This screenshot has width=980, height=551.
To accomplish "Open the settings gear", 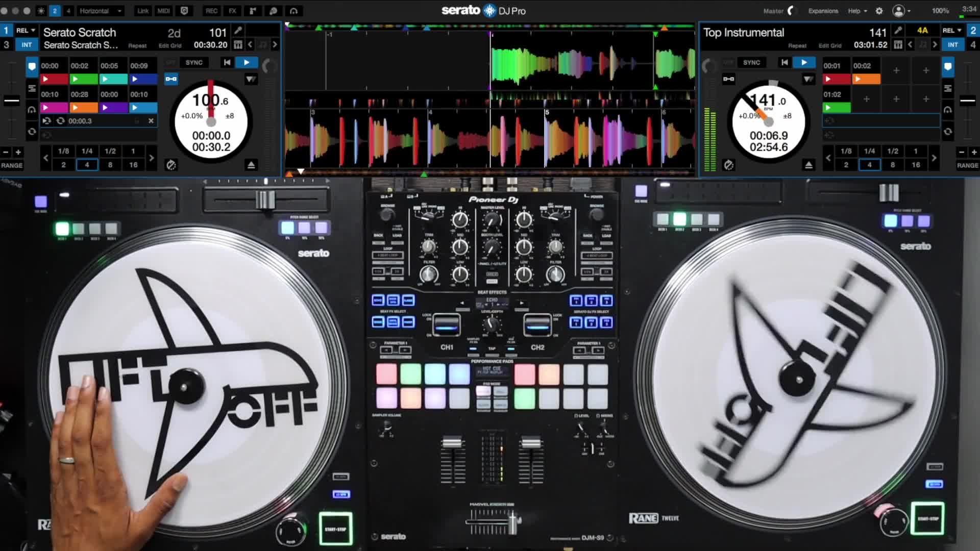I will (879, 11).
